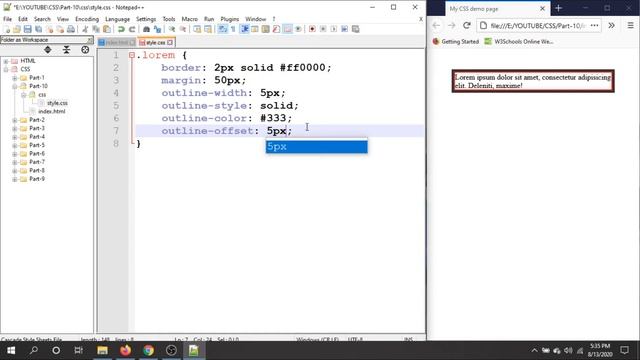Open the W3Schools Online bookmark
The image size is (640, 360).
click(519, 41)
